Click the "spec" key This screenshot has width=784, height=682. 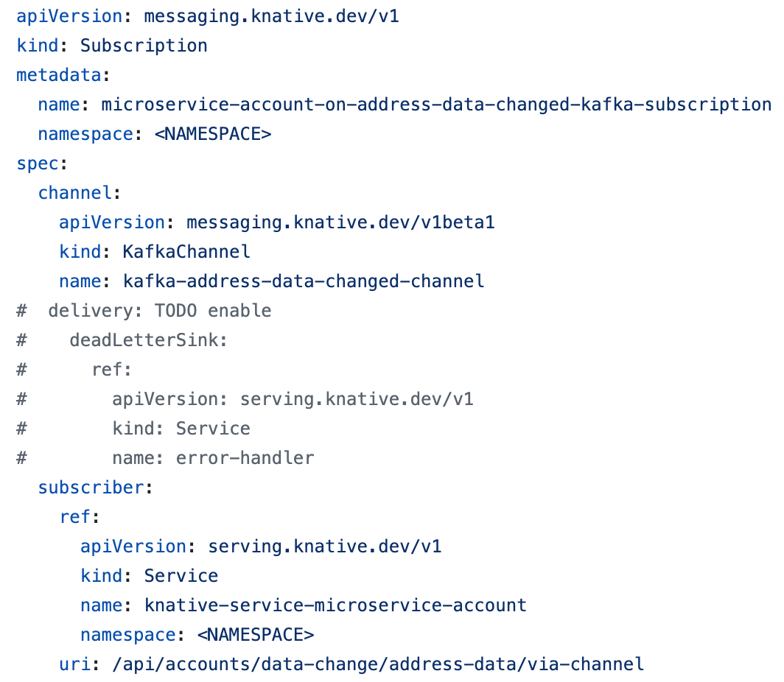click(38, 164)
